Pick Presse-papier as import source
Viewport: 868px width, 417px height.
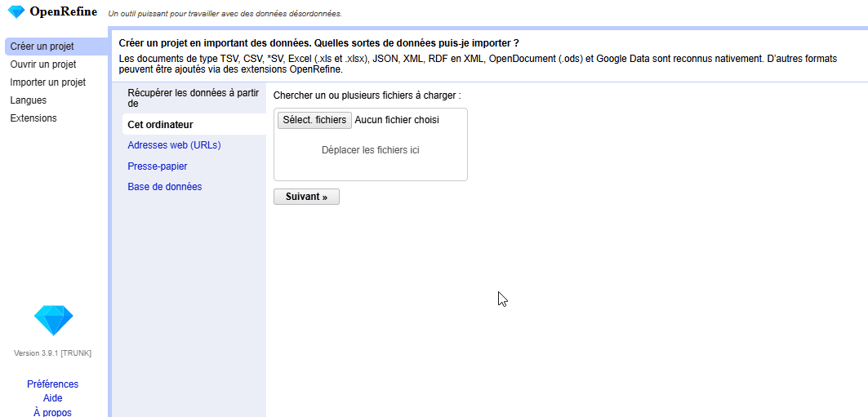pyautogui.click(x=157, y=166)
